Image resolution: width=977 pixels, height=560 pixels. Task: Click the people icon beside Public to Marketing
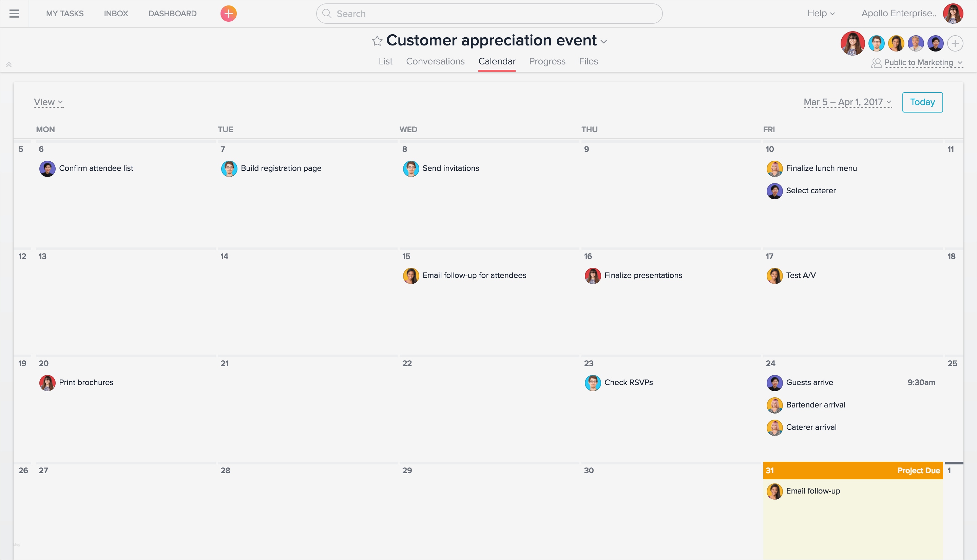[x=877, y=63]
